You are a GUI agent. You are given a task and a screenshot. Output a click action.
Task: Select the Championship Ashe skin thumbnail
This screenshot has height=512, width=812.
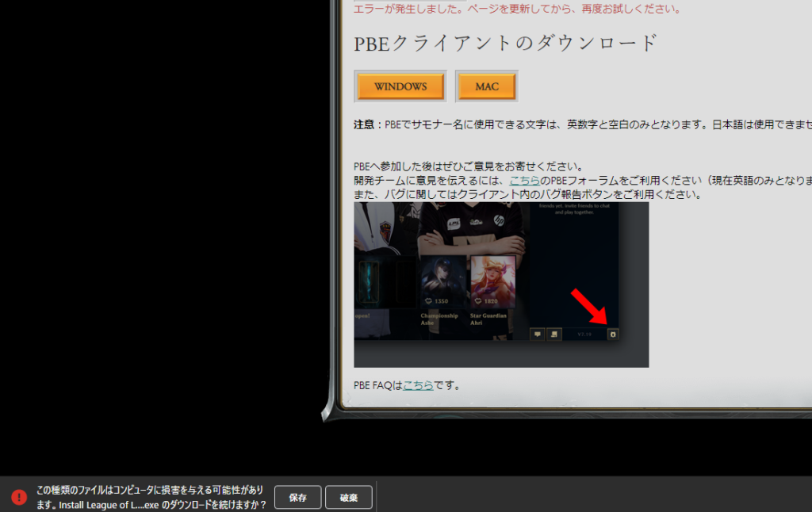pyautogui.click(x=444, y=282)
